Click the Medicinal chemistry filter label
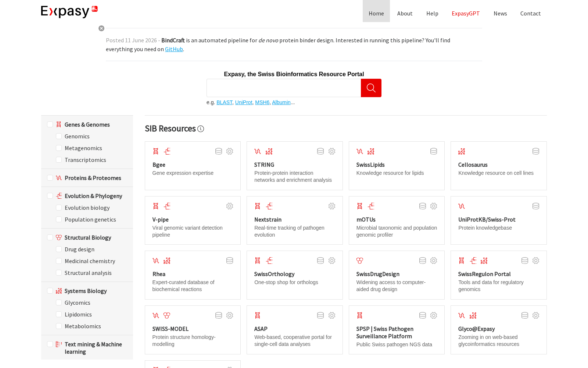Image resolution: width=588 pixels, height=368 pixels. coord(90,261)
